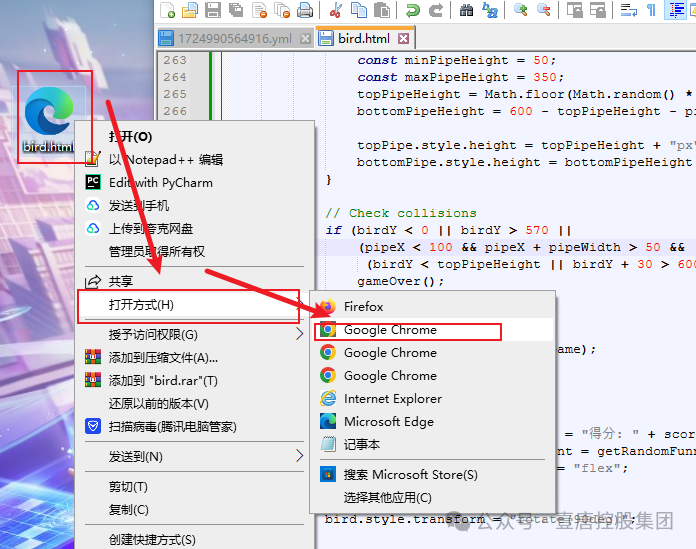Expand the 发送到(N) submenu arrow
Viewport: 696px width, 549px height.
[300, 456]
